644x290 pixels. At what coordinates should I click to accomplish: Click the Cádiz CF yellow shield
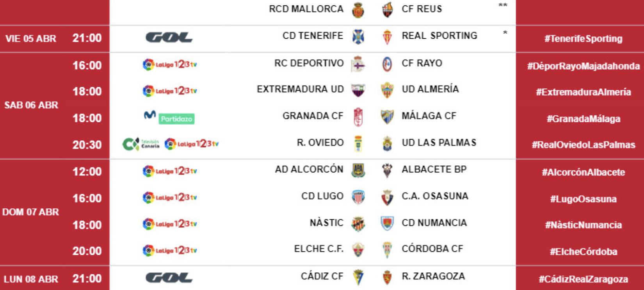click(358, 277)
